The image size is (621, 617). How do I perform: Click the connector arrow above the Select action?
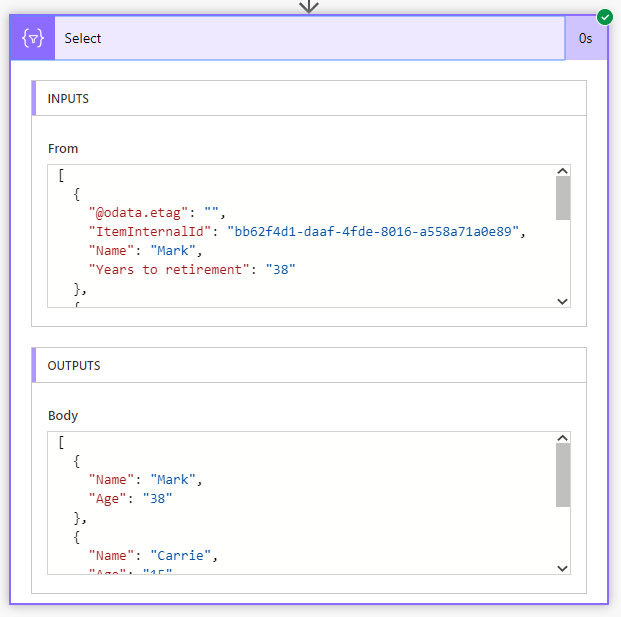coord(309,6)
